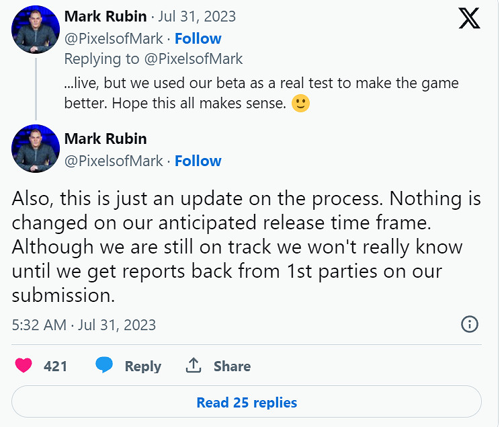This screenshot has width=504, height=427.
Task: Click the "Share" text label
Action: click(x=232, y=366)
